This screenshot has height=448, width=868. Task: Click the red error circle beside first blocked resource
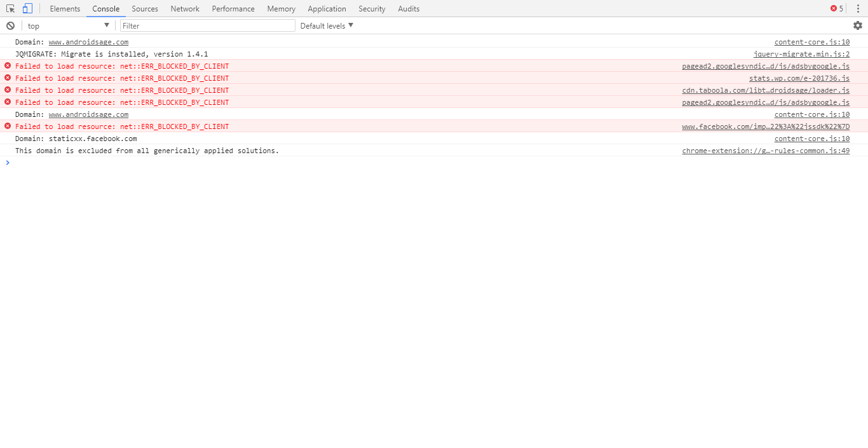[6, 65]
